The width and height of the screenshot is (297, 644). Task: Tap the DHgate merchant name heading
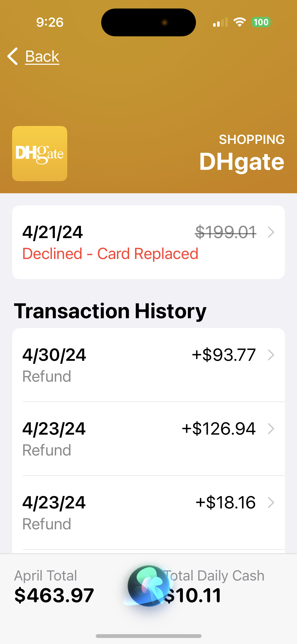click(242, 162)
